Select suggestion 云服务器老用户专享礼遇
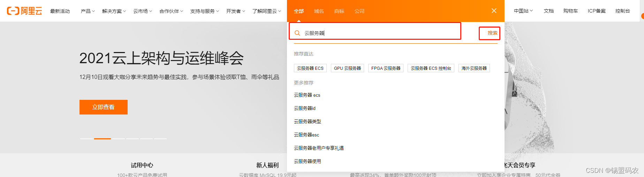 click(319, 148)
